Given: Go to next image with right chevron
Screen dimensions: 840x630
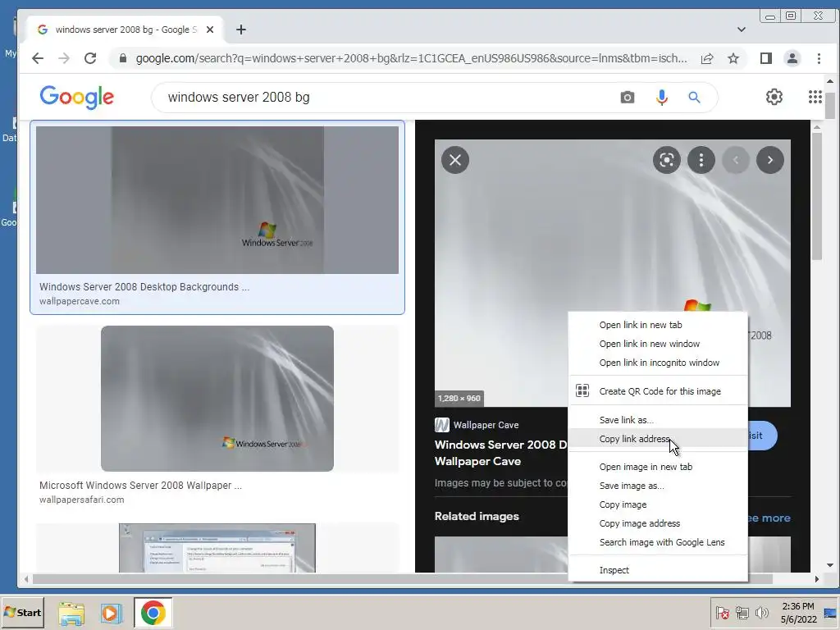Looking at the screenshot, I should click(x=769, y=160).
